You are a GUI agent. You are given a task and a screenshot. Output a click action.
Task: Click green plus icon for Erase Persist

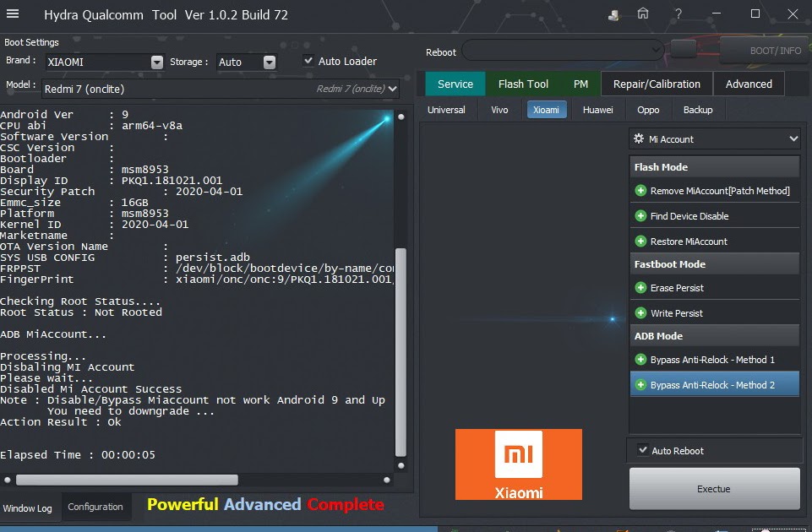tap(640, 288)
